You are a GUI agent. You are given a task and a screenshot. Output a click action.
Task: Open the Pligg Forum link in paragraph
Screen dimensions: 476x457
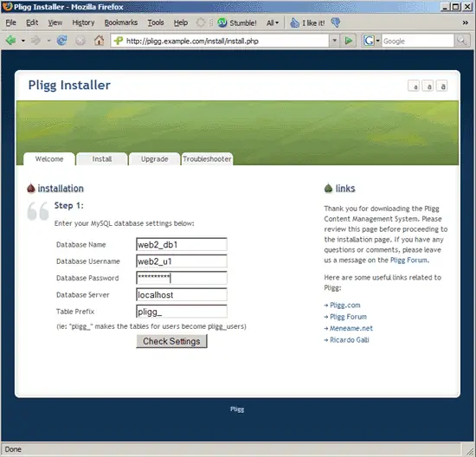[408, 261]
